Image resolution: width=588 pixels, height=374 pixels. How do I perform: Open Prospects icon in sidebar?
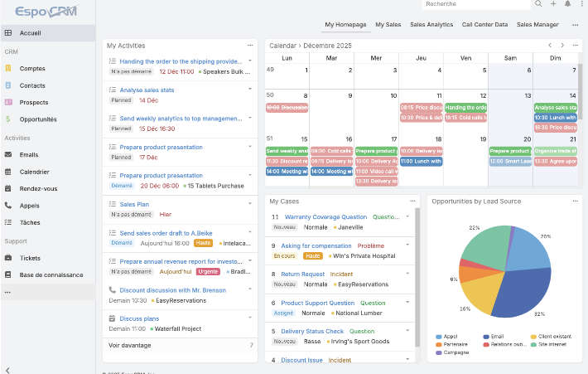click(x=8, y=102)
